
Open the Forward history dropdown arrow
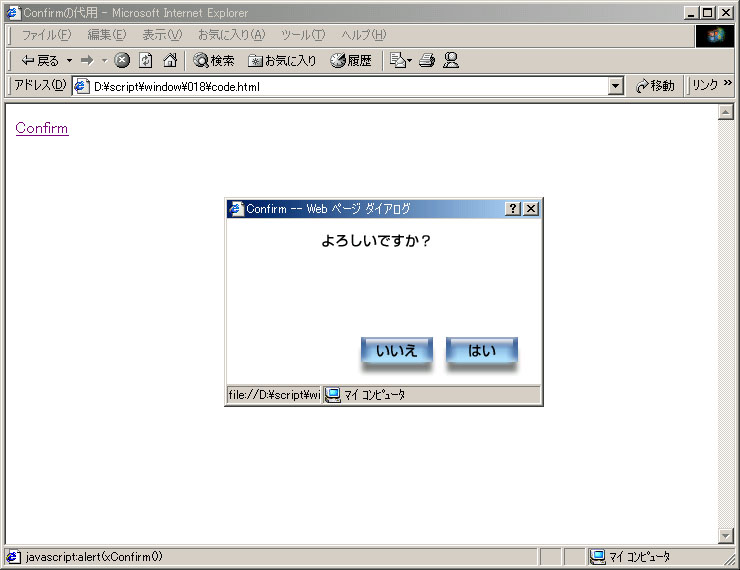(104, 60)
